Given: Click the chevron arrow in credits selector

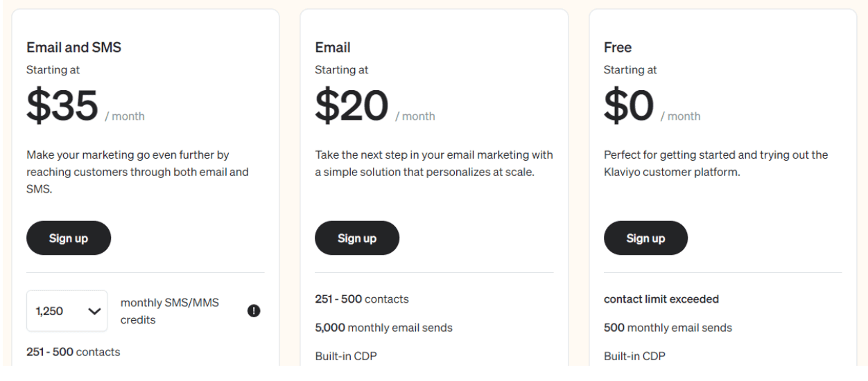Looking at the screenshot, I should tap(93, 312).
